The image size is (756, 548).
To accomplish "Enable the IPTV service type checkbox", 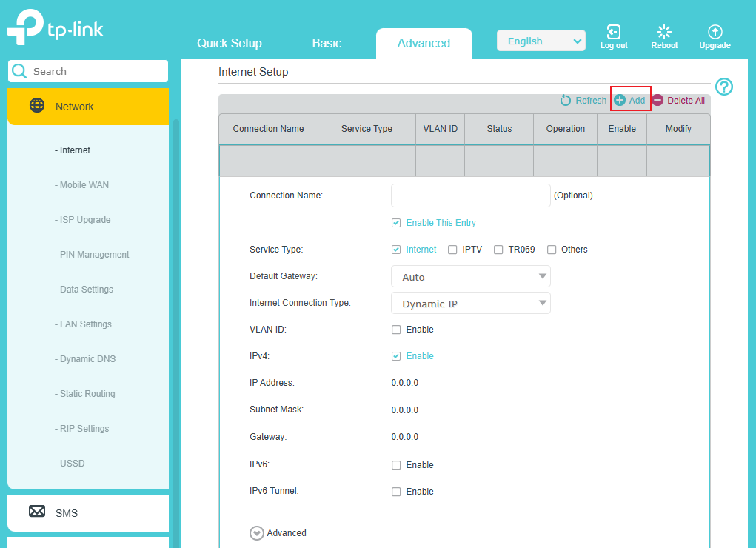I will 452,250.
